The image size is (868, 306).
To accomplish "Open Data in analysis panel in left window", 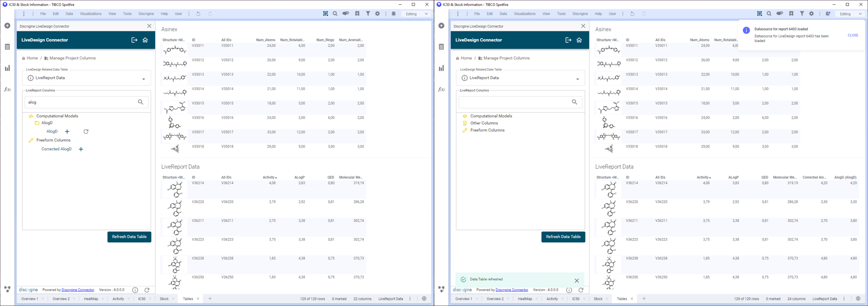I will tap(7, 47).
